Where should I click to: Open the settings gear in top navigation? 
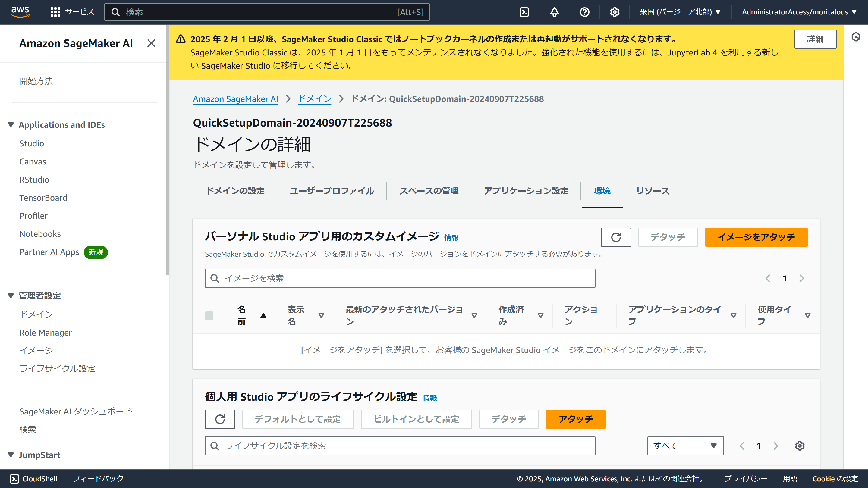coord(614,12)
